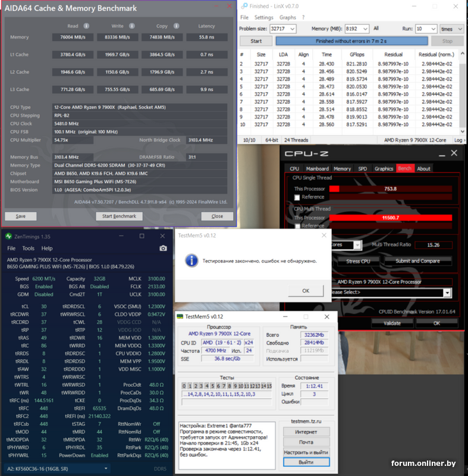The height and width of the screenshot is (476, 468).
Task: Click the info icon next to Write
Action: (131, 26)
